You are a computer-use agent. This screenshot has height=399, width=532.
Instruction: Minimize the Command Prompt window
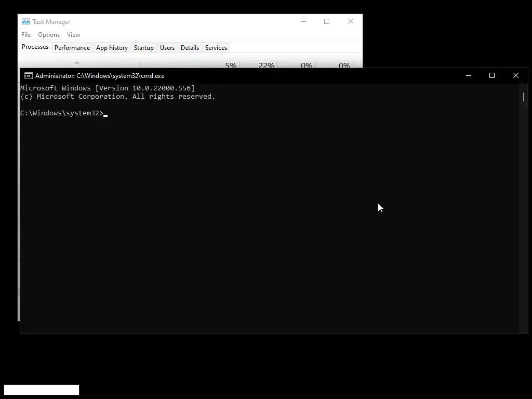click(469, 76)
